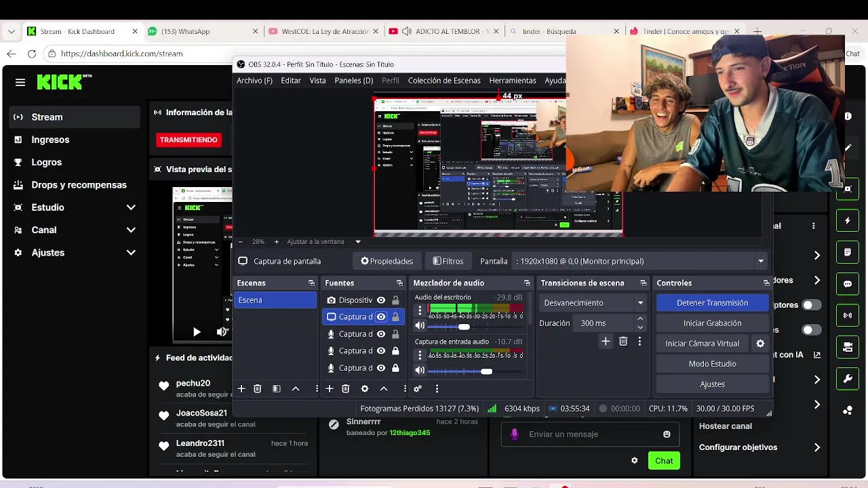
Task: Toggle lock on selected Captura d display source
Action: (395, 317)
